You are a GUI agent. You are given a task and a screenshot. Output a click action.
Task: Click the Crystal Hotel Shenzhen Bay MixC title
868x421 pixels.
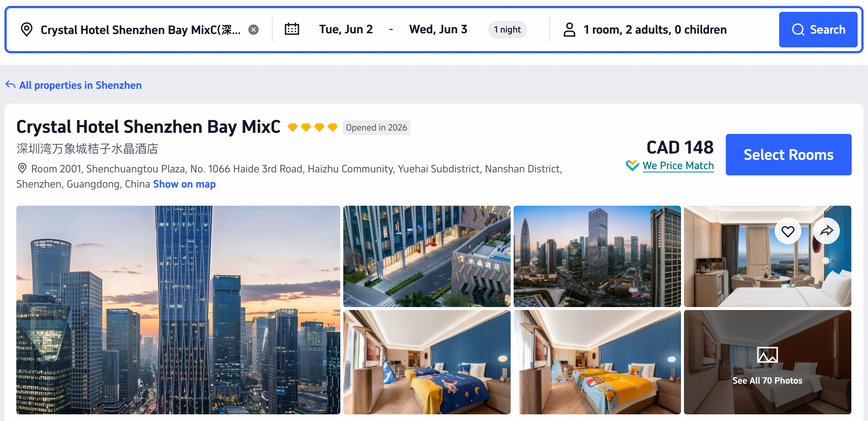coord(148,127)
